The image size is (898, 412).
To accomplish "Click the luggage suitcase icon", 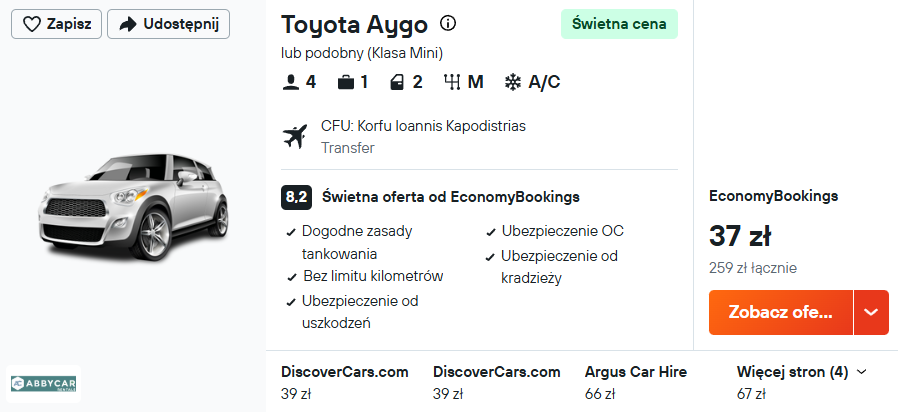I will pos(346,82).
